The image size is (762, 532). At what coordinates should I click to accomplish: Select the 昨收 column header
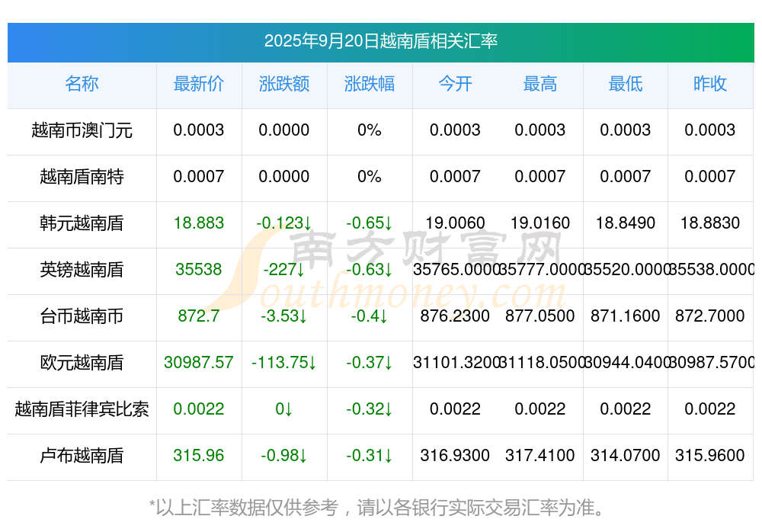[x=710, y=84]
